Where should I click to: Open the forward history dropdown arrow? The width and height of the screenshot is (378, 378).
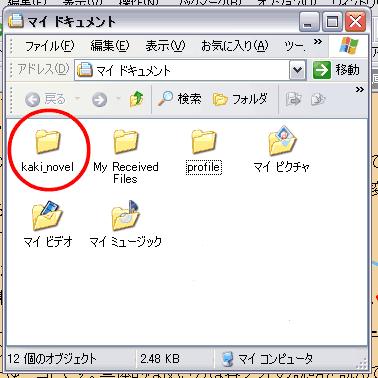click(118, 99)
